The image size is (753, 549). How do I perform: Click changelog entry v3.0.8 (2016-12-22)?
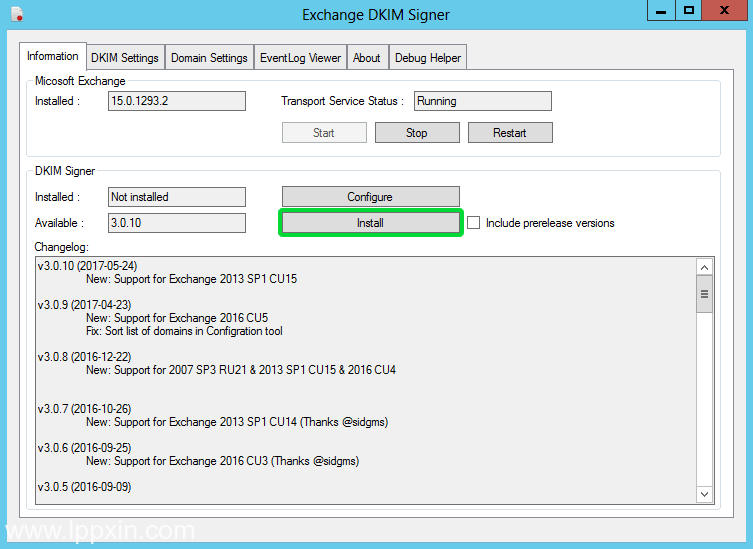pos(85,356)
